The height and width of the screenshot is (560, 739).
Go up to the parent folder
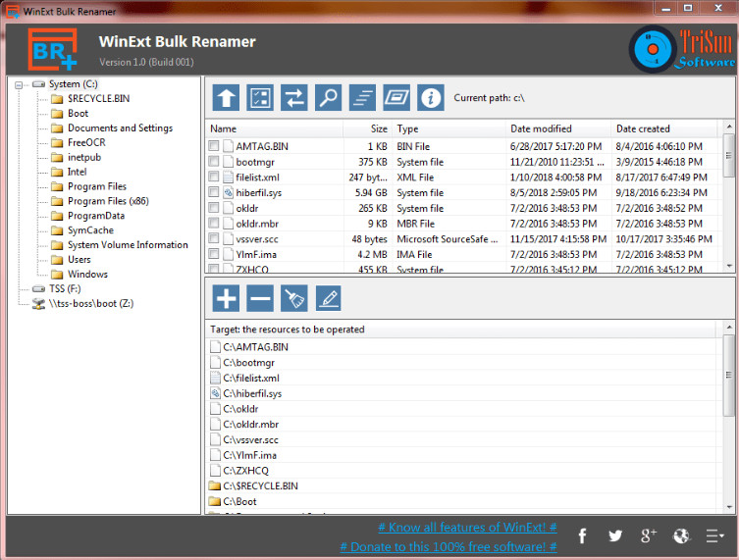pos(226,98)
